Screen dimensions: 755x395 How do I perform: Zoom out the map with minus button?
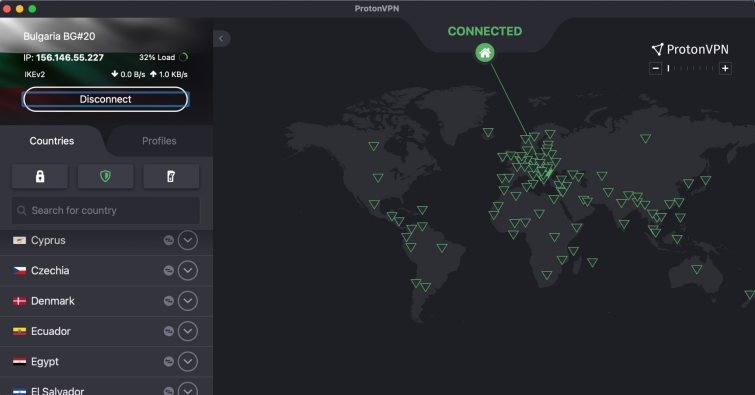click(x=655, y=68)
